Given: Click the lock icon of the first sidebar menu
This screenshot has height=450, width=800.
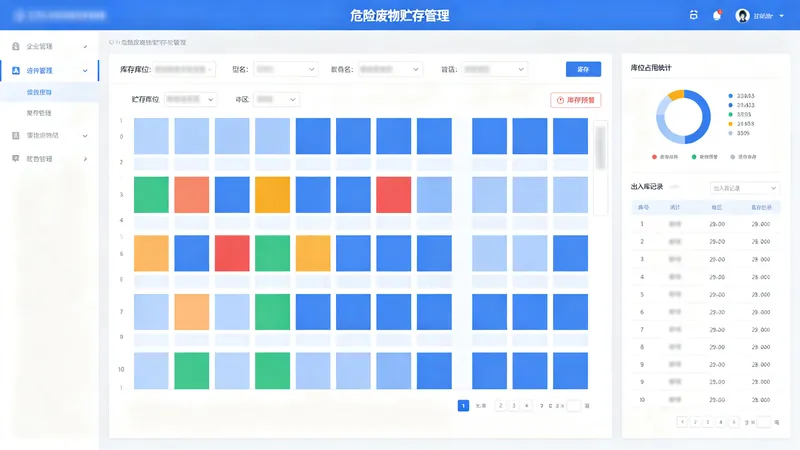Looking at the screenshot, I should (x=16, y=46).
